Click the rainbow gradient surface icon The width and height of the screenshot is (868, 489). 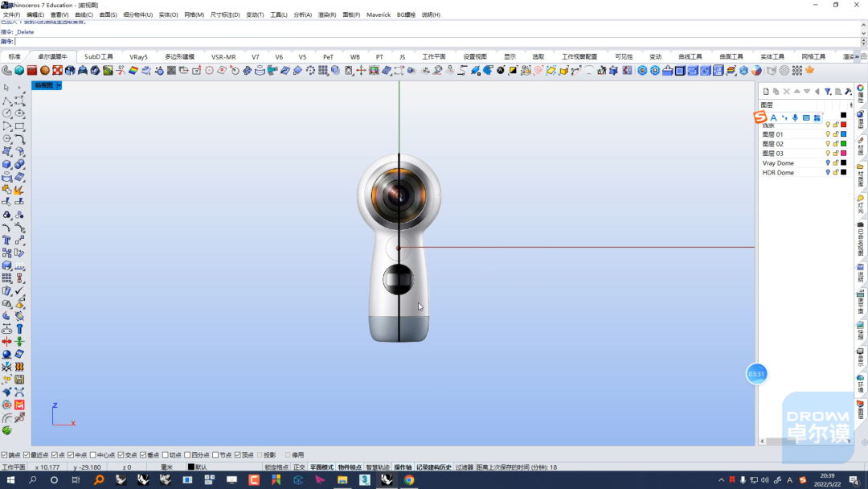pos(133,70)
